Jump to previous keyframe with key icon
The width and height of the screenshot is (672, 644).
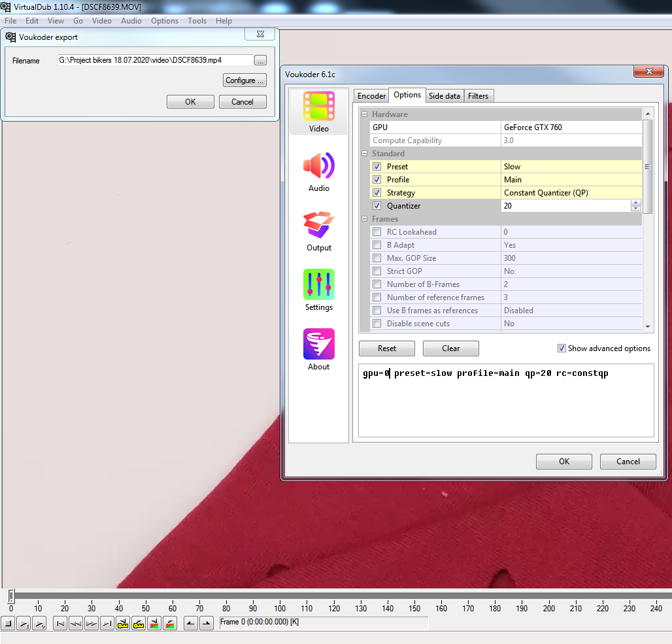tap(123, 623)
